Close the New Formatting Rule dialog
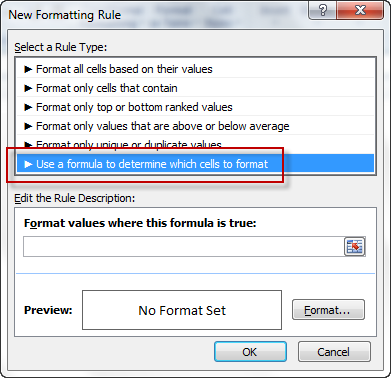The image size is (391, 378). pyautogui.click(x=360, y=10)
